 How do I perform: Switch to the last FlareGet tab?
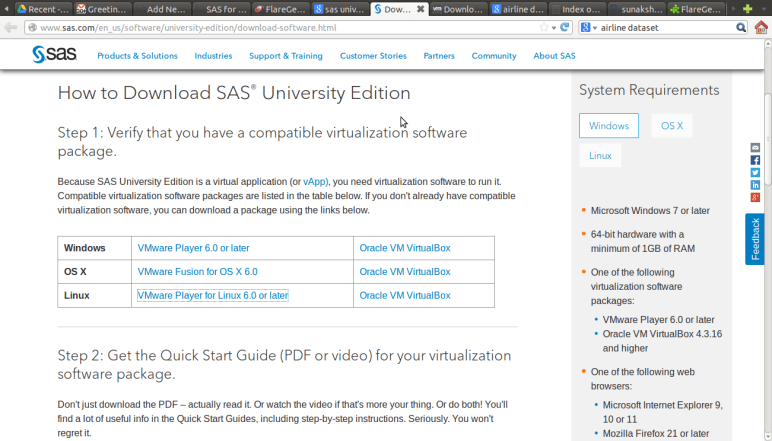696,9
